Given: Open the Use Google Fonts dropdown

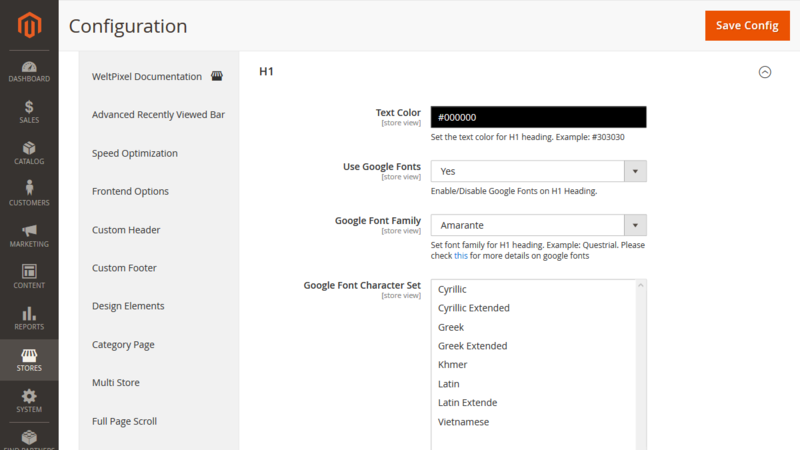Looking at the screenshot, I should pyautogui.click(x=538, y=171).
